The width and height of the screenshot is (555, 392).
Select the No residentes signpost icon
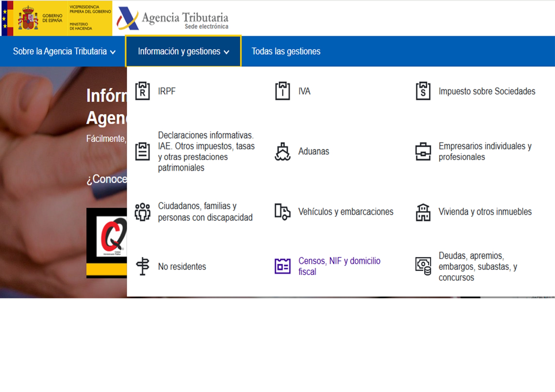coord(142,266)
